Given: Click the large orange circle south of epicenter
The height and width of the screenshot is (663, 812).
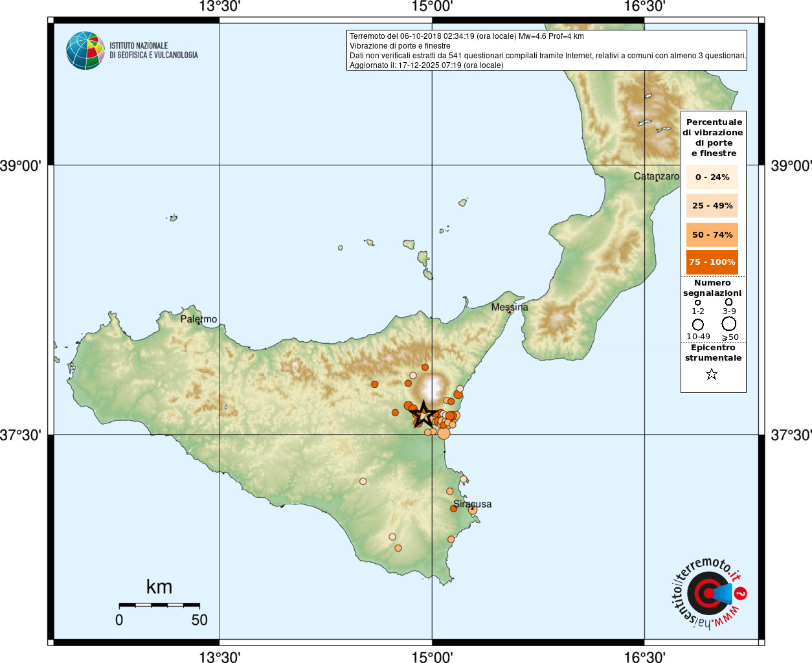Looking at the screenshot, I should click(444, 433).
